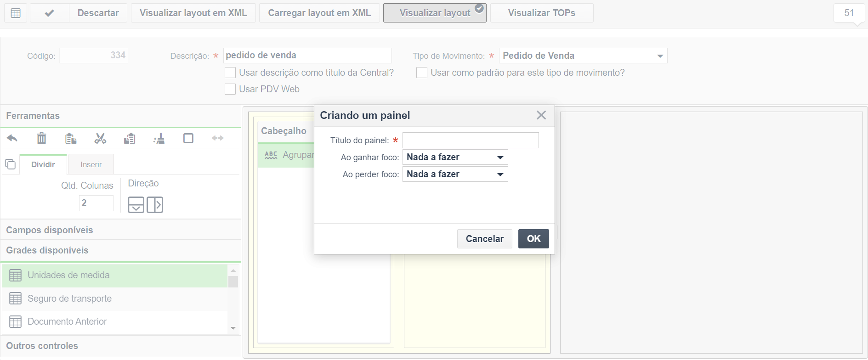This screenshot has width=868, height=360.
Task: Expand the Campos disponíveis section
Action: coord(121,230)
